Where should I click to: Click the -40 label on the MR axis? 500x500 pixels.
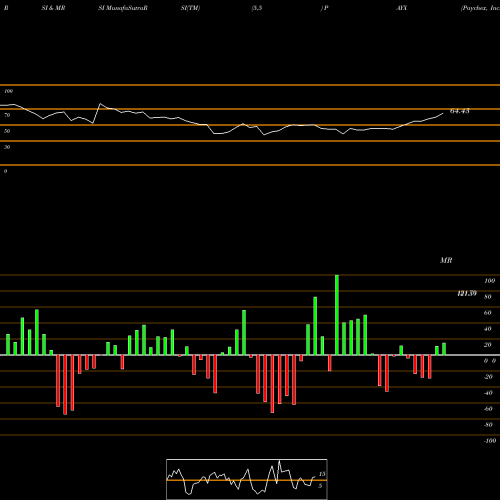tap(488, 393)
